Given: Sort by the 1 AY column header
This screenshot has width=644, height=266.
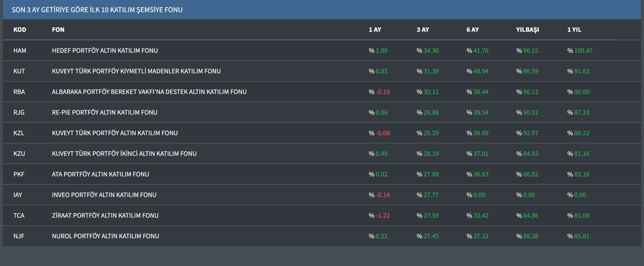Looking at the screenshot, I should [375, 30].
